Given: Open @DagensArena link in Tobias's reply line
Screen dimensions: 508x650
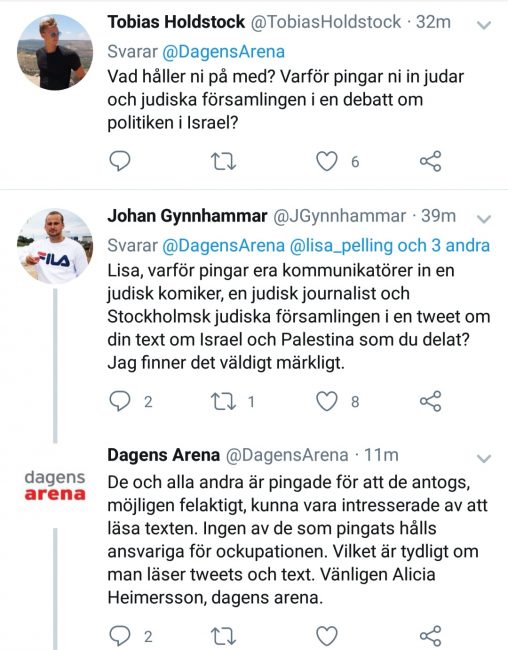Looking at the screenshot, I should click(224, 52).
